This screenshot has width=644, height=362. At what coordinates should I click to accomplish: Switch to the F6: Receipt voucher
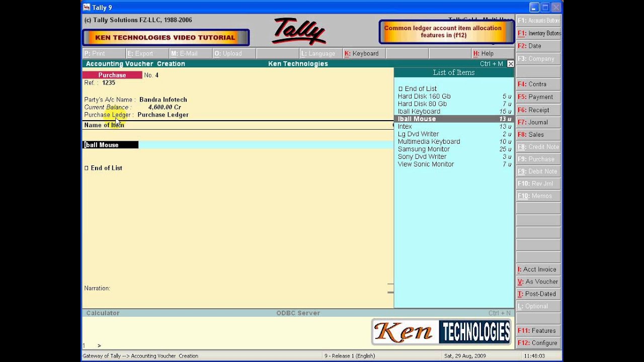tap(538, 110)
